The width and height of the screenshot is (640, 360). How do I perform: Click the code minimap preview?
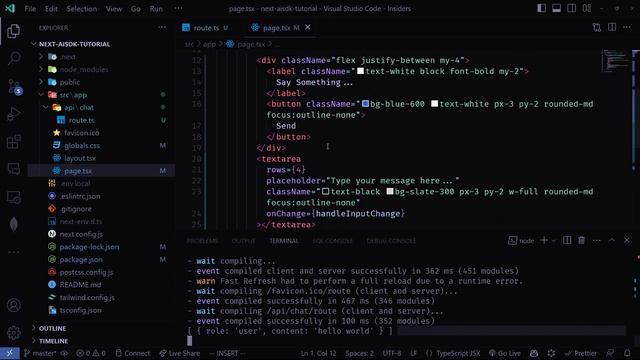(615, 61)
